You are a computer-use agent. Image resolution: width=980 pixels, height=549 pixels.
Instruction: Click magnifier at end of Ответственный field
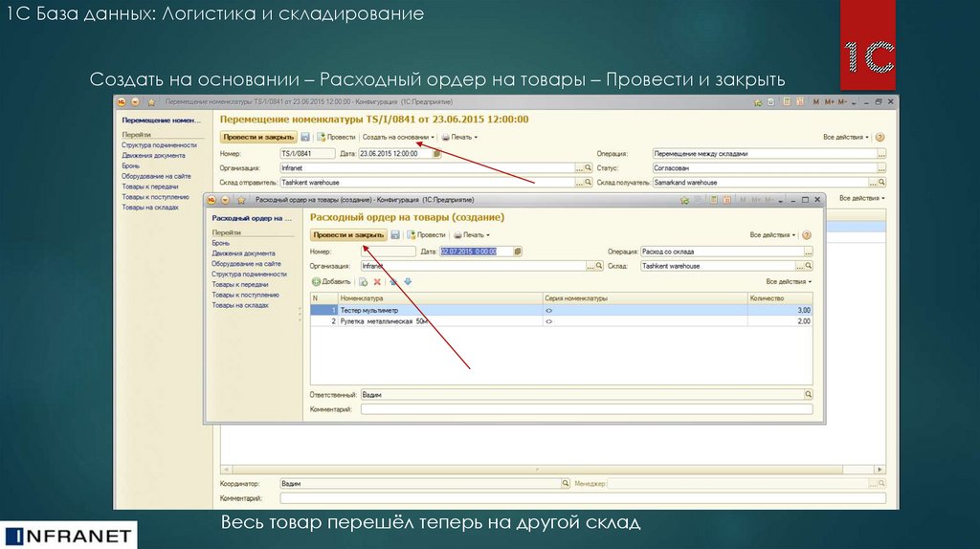[x=808, y=394]
